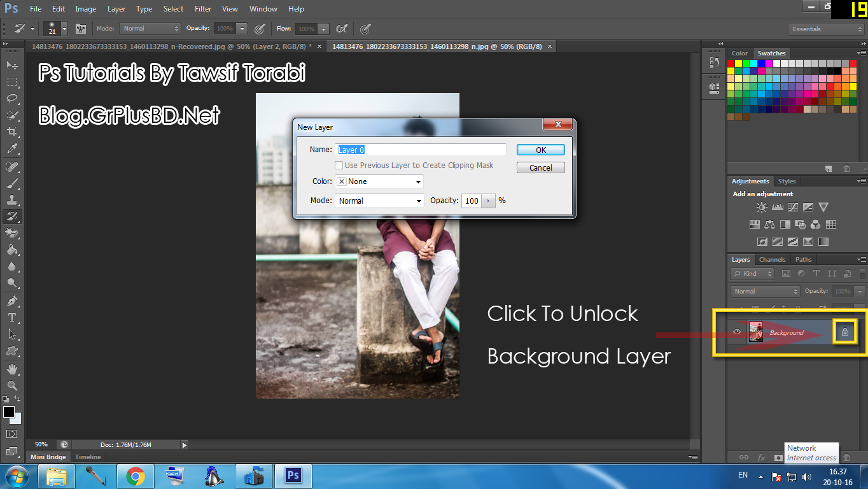The width and height of the screenshot is (868, 489).
Task: Click the Background layer lock icon
Action: (x=845, y=332)
